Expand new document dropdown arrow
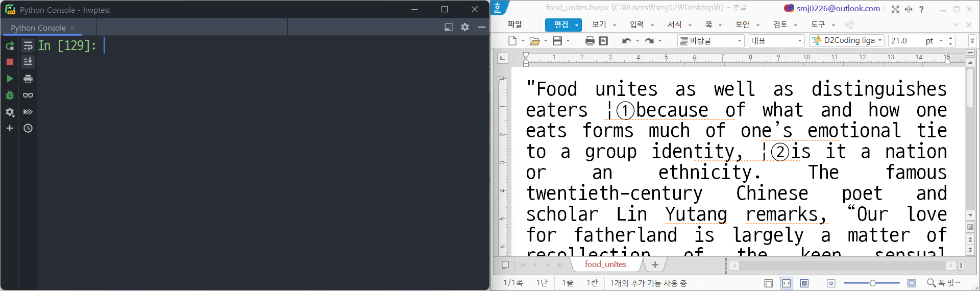Viewport: 980px width, 291px height. (523, 41)
